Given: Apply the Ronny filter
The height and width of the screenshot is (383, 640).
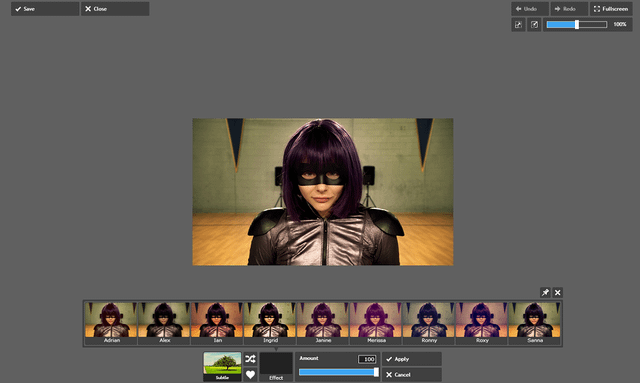Looking at the screenshot, I should pyautogui.click(x=429, y=323).
